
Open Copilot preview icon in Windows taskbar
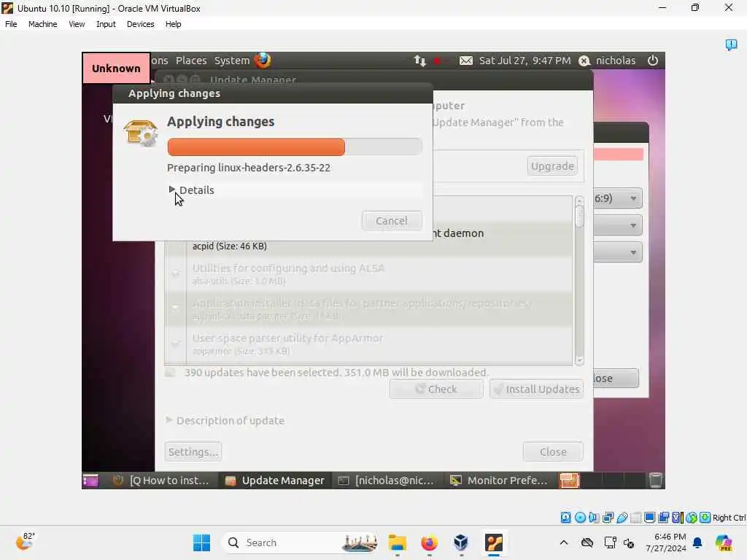pos(724,542)
